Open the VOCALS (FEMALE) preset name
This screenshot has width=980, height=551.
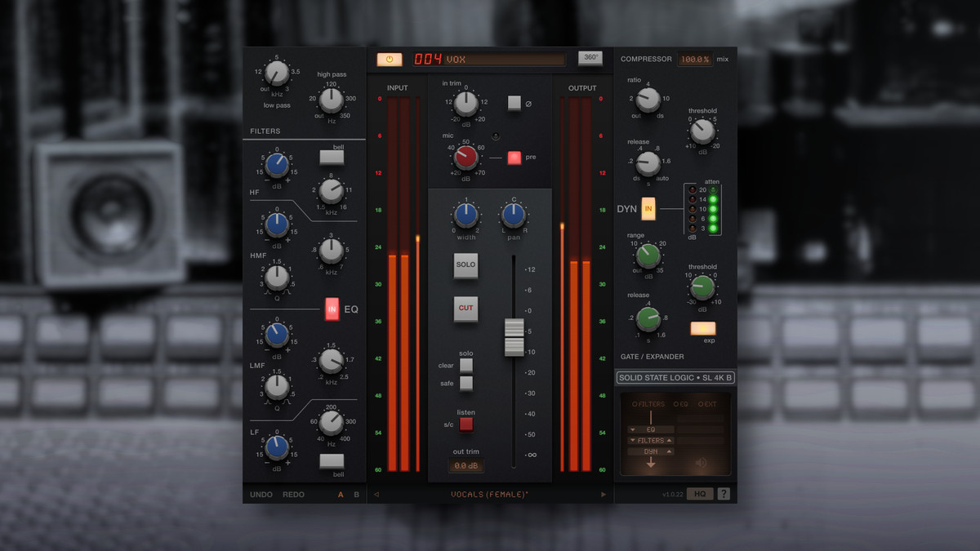click(490, 495)
